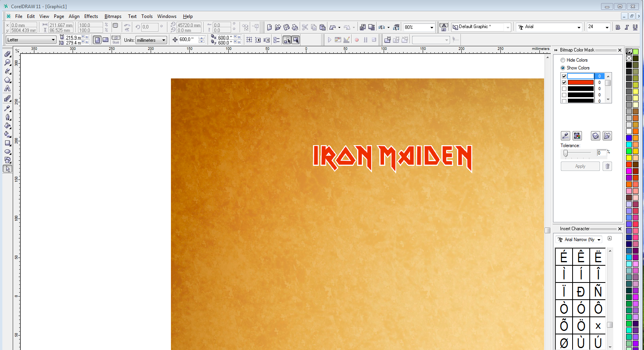Click the Paste icon
Viewport: 644px width, 350px height.
tap(322, 27)
